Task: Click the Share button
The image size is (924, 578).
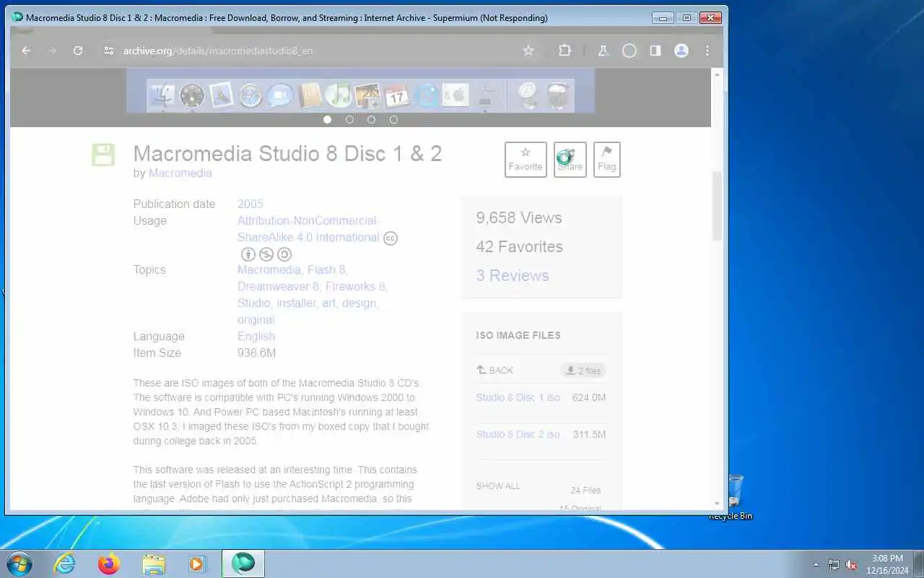Action: coord(570,160)
